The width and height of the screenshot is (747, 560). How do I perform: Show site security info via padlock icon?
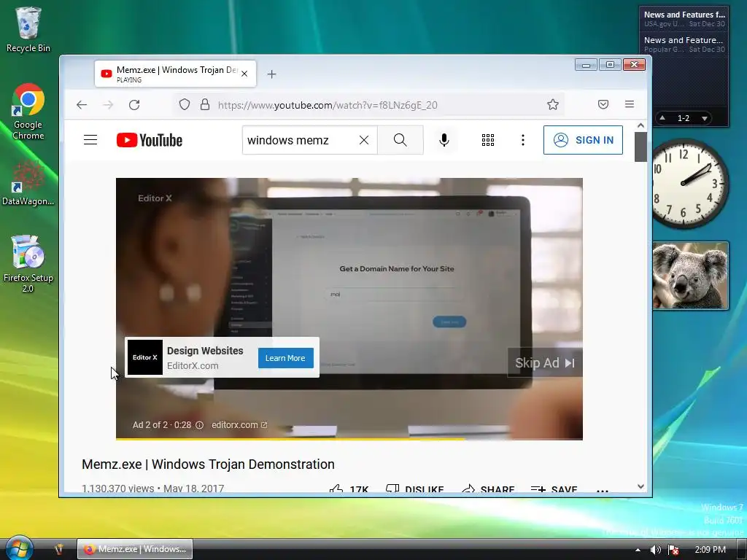205,105
